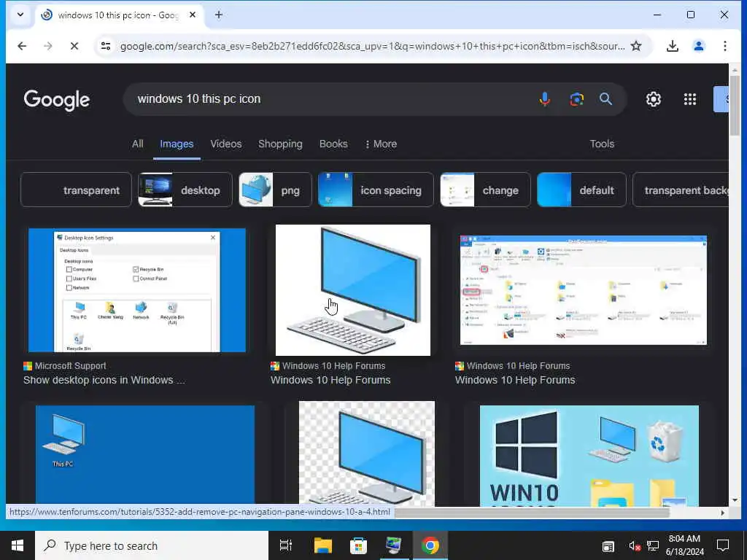This screenshot has height=560, width=747.
Task: Click the address bar URL
Action: 372,46
